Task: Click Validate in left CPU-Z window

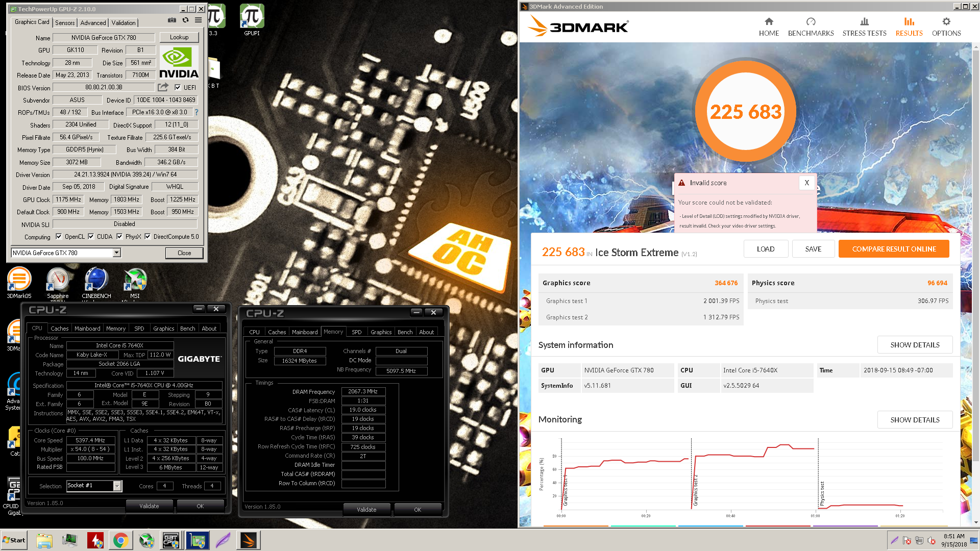Action: [149, 506]
